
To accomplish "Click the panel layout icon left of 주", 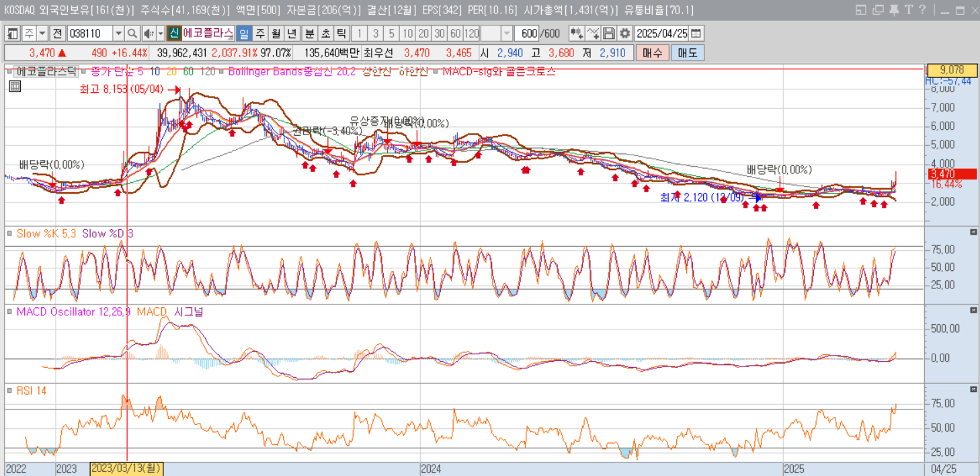I will (13, 34).
